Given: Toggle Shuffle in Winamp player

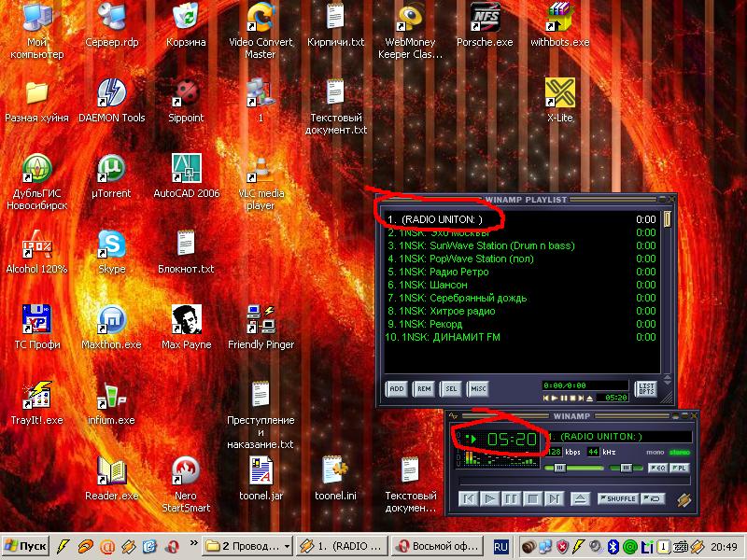Looking at the screenshot, I should 618,498.
